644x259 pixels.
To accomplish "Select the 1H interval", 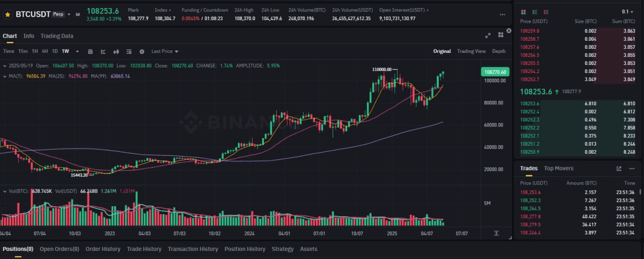I will coord(35,51).
